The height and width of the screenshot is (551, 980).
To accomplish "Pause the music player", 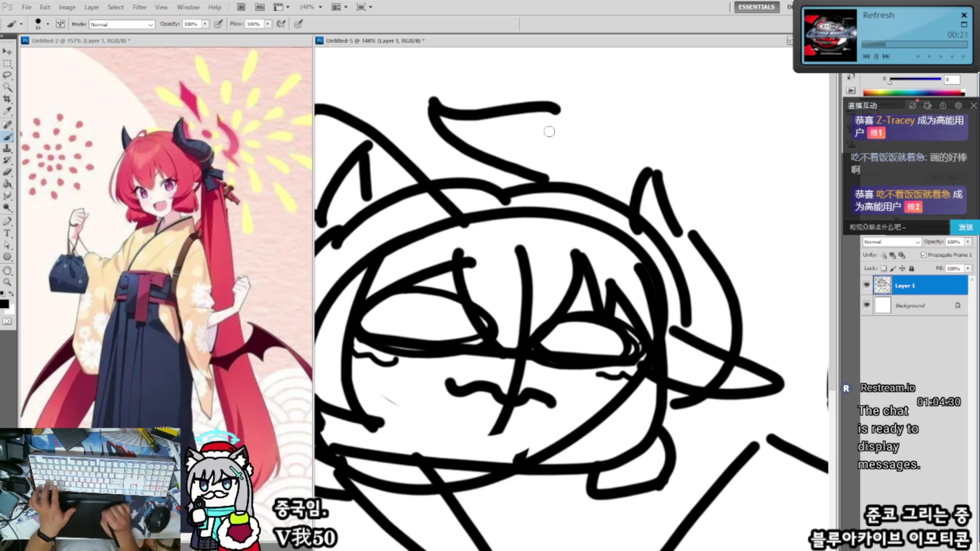I will [x=876, y=57].
